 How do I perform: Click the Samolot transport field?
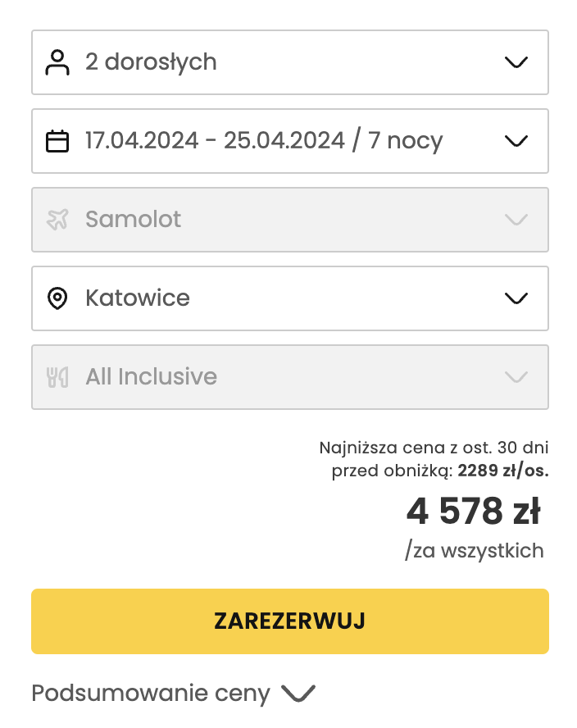coord(288,219)
